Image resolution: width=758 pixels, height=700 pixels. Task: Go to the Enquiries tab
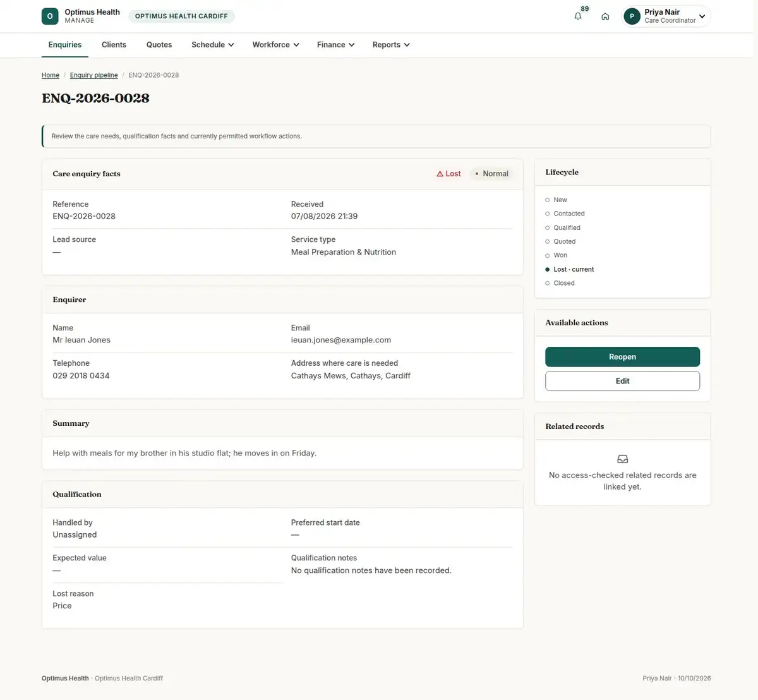tap(65, 45)
